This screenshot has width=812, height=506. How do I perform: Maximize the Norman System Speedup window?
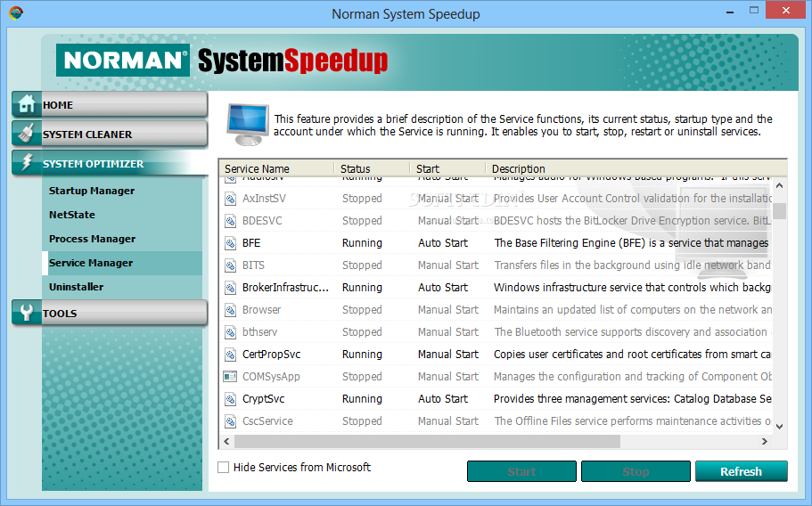coord(753,11)
